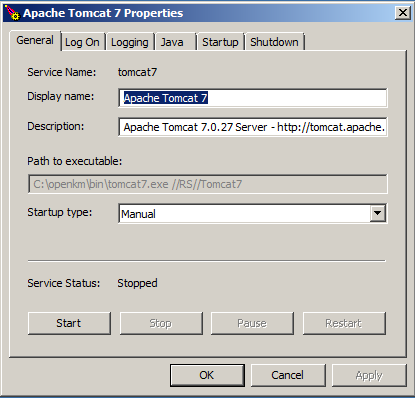Screen dimensions: 415x398
Task: Open the Shutdown tab
Action: (x=274, y=42)
